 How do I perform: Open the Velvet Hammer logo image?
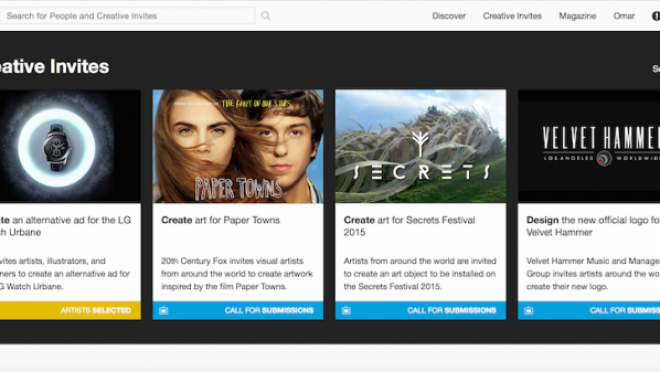(x=589, y=146)
